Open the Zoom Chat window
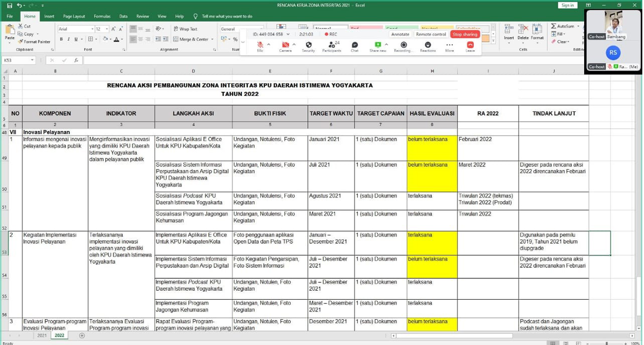 point(354,45)
